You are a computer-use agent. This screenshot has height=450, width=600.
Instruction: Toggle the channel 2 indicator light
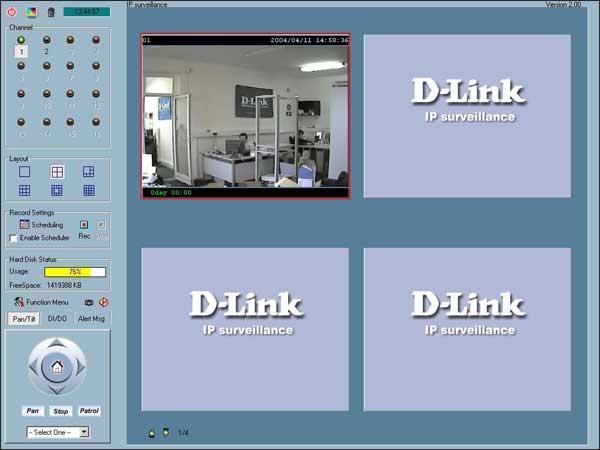[46, 39]
